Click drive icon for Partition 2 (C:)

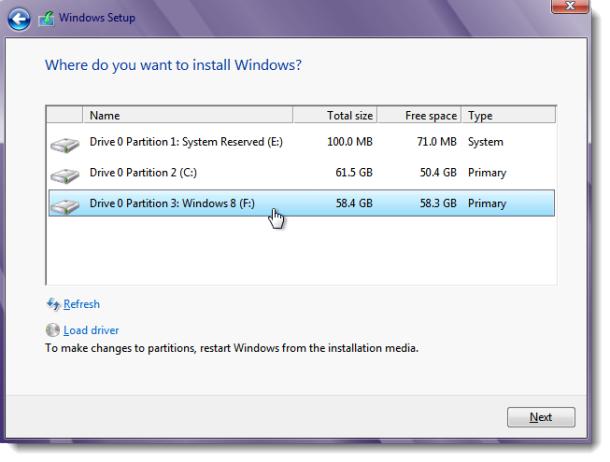coord(65,175)
